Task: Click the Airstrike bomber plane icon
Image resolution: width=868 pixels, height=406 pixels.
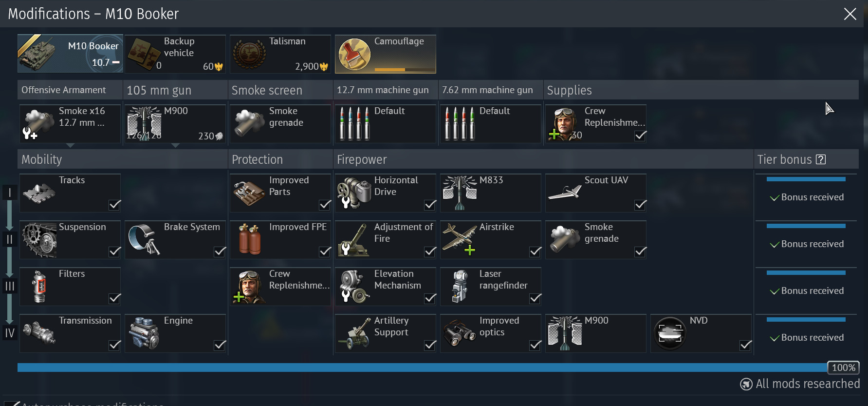Action: (x=459, y=238)
